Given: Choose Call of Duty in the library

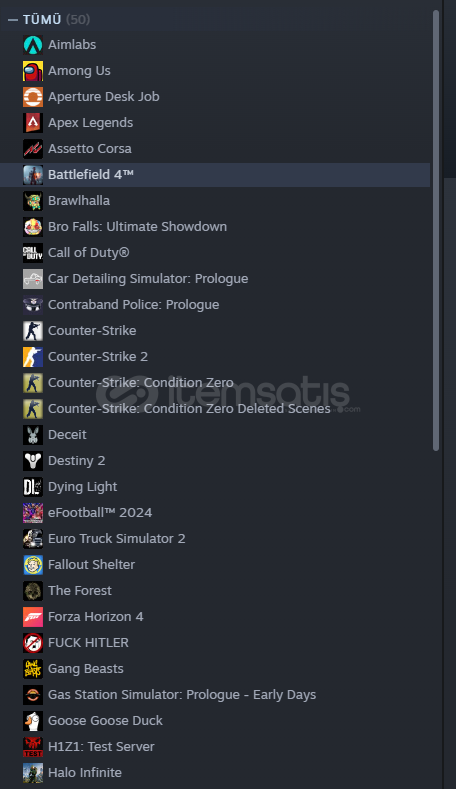Looking at the screenshot, I should pyautogui.click(x=215, y=253).
